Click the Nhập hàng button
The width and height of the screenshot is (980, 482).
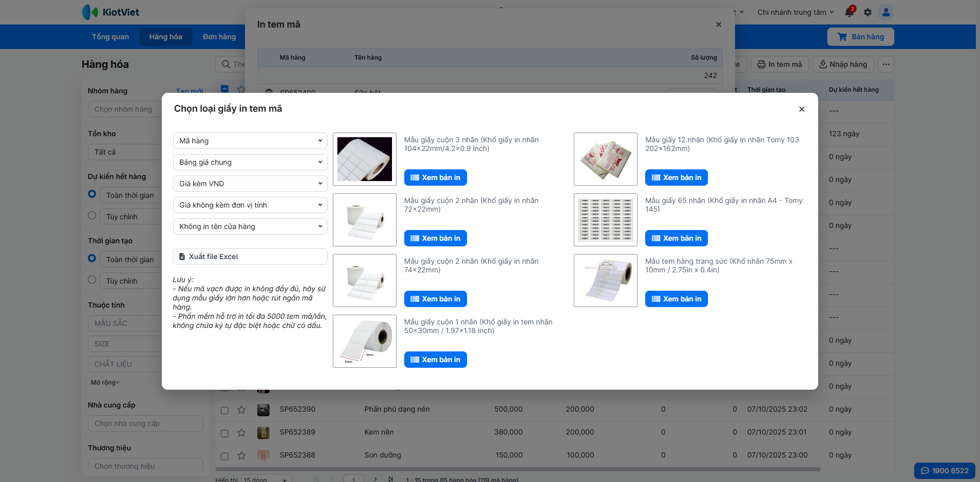tap(843, 64)
